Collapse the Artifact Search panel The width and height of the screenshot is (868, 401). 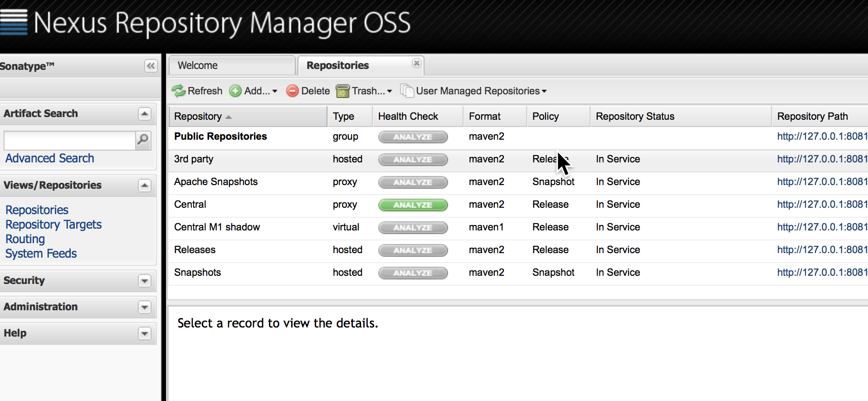(145, 114)
